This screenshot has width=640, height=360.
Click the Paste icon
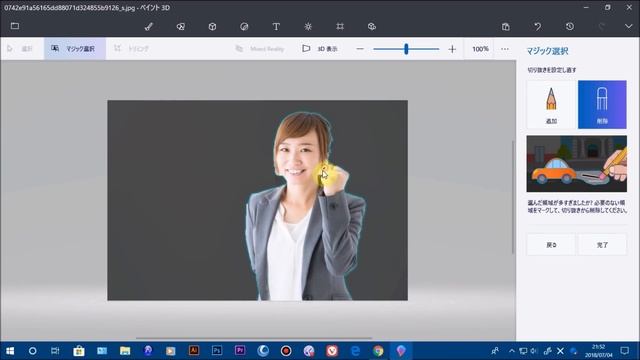point(506,27)
